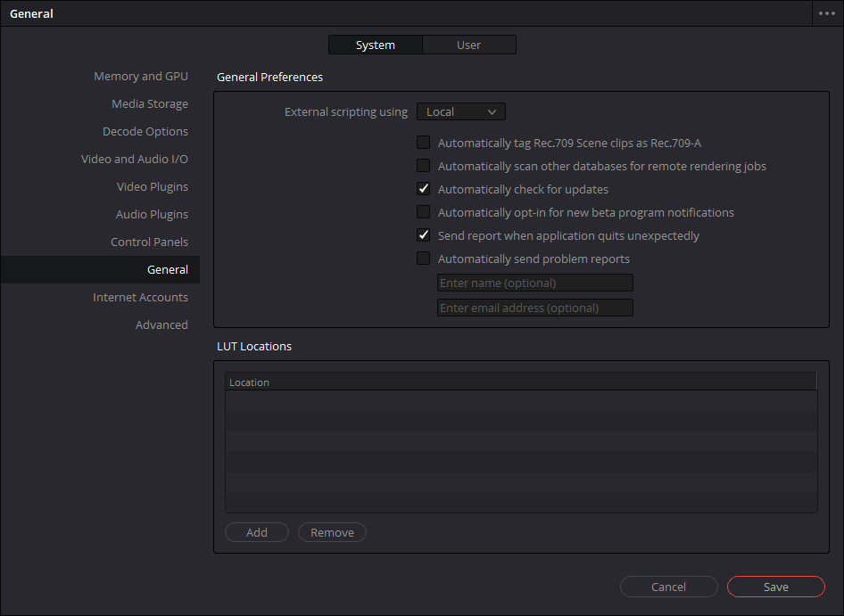Open the three-dot options menu
Viewport: 844px width, 616px height.
point(827,13)
